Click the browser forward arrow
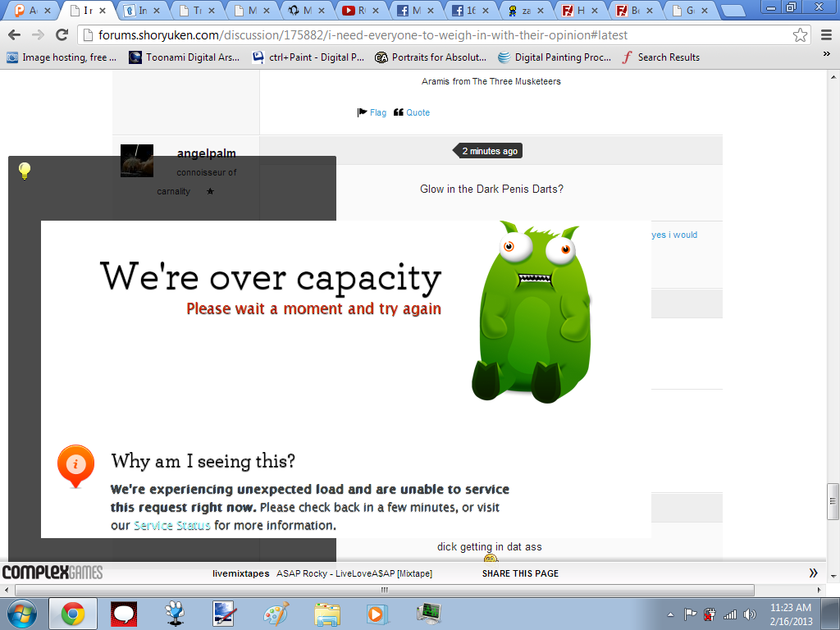This screenshot has width=840, height=630. [38, 35]
